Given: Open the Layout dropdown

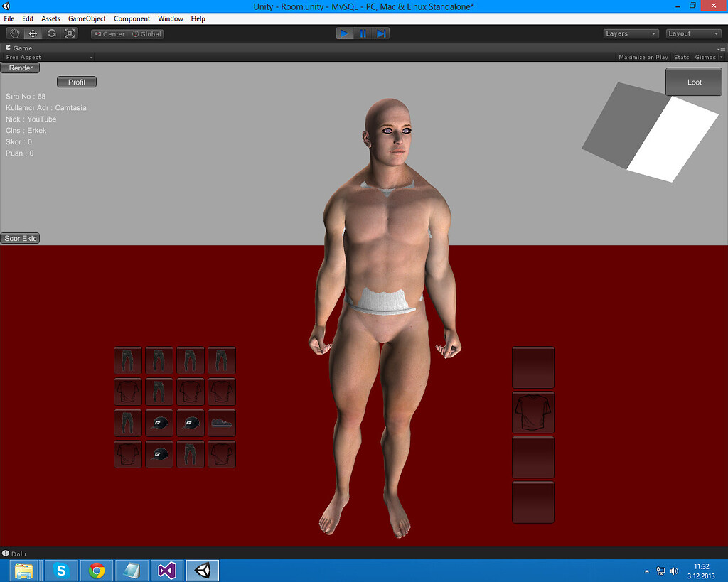Looking at the screenshot, I should (x=693, y=33).
